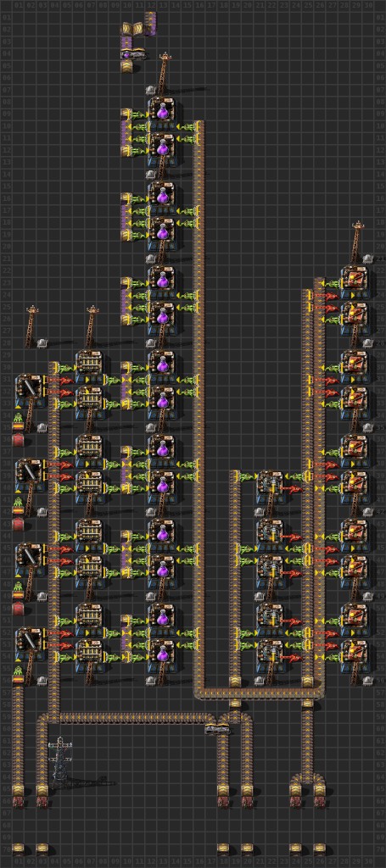Image resolution: width=386 pixels, height=868 pixels.
Task: Select the bottommost rail assembler in row 54
Action: coord(89,654)
